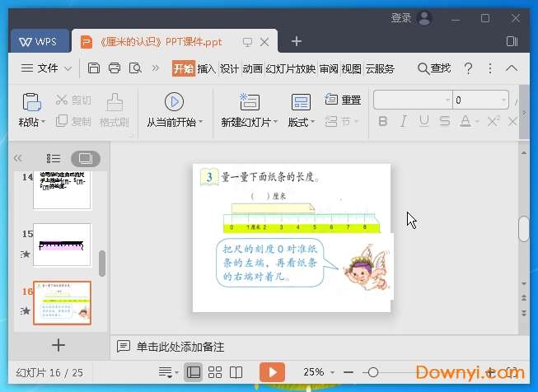Switch to the 开始 (Home) tab
Image resolution: width=538 pixels, height=392 pixels.
point(183,68)
